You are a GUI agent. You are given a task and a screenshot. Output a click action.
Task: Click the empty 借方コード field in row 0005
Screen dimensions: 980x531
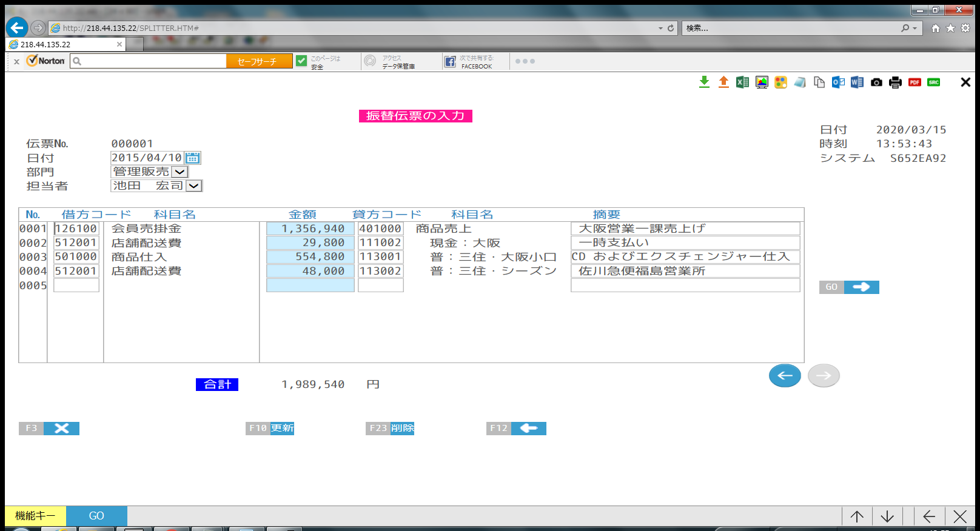tap(76, 286)
